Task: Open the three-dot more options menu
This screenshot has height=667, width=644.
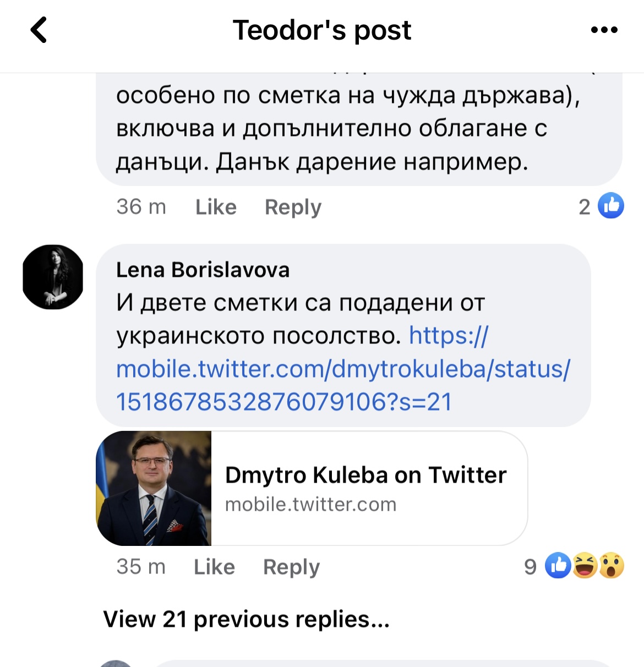Action: [x=604, y=30]
